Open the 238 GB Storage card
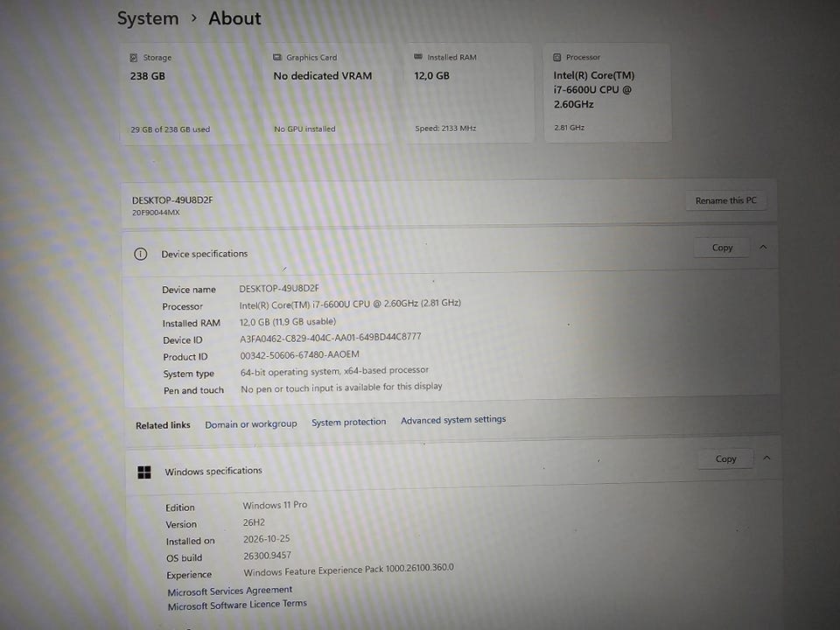This screenshot has width=840, height=630. tap(185, 94)
